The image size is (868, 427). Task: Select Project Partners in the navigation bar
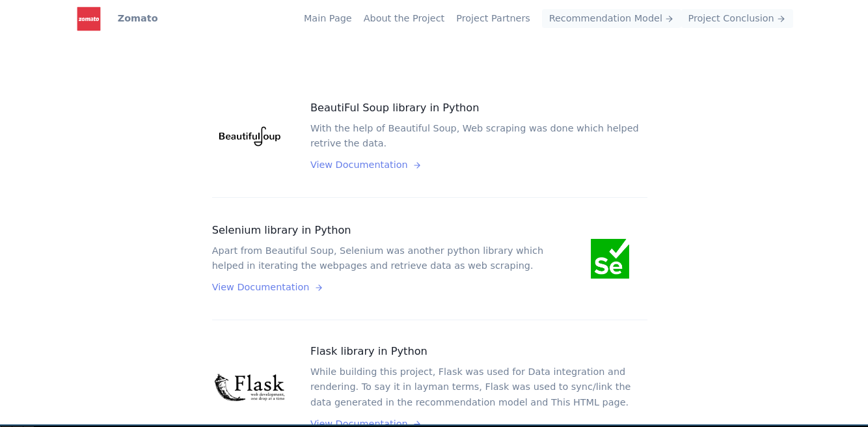point(493,18)
